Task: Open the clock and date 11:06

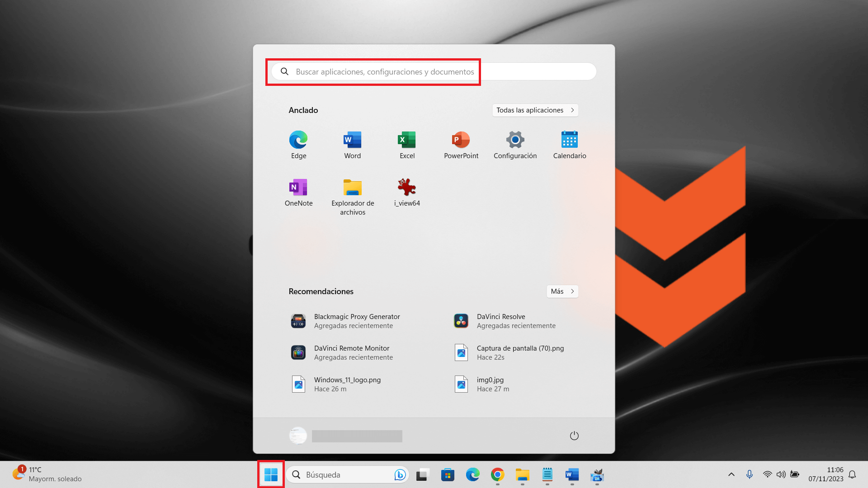Action: point(826,474)
